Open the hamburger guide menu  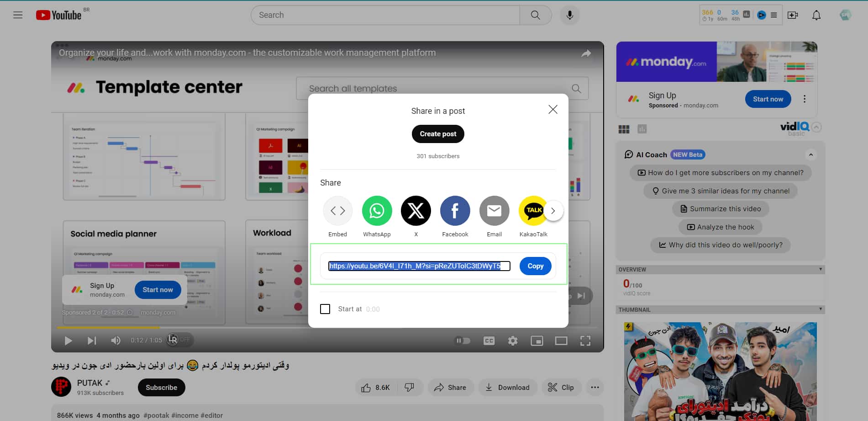pos(18,15)
